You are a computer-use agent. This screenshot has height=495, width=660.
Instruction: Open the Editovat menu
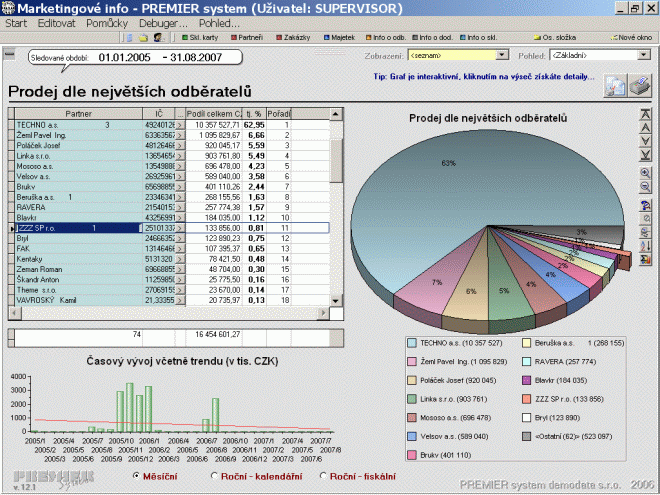(x=56, y=23)
